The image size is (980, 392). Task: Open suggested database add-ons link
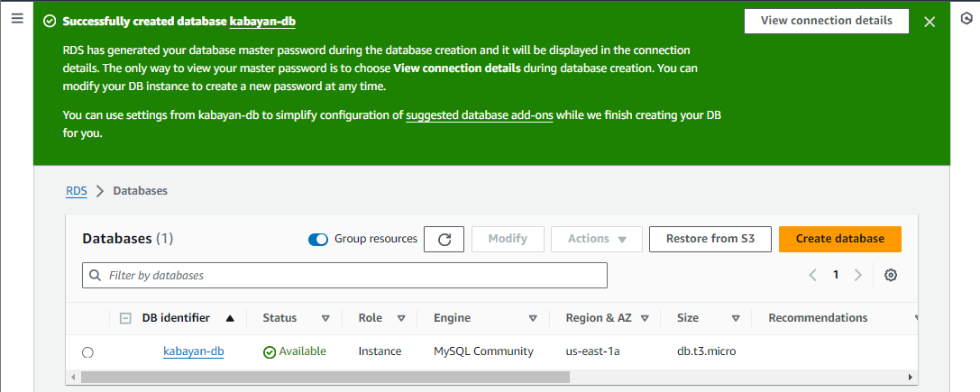tap(479, 116)
